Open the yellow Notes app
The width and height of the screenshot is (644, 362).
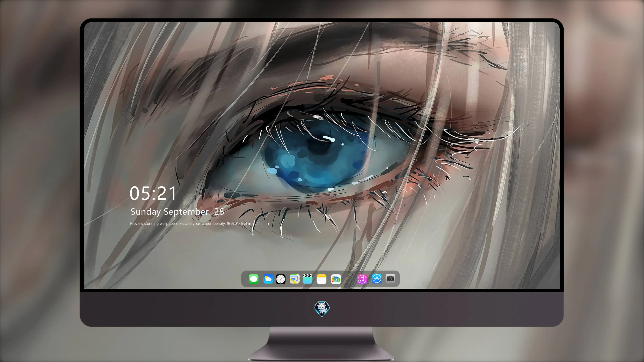[x=321, y=279]
